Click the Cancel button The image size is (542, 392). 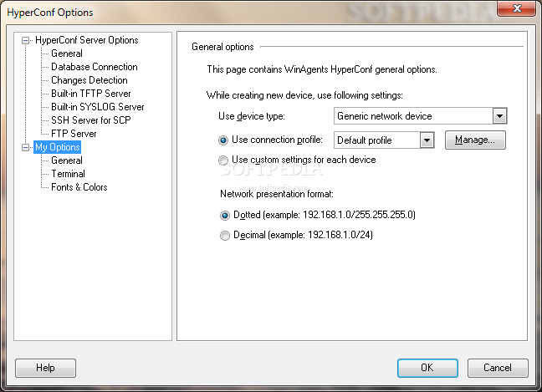click(x=498, y=368)
